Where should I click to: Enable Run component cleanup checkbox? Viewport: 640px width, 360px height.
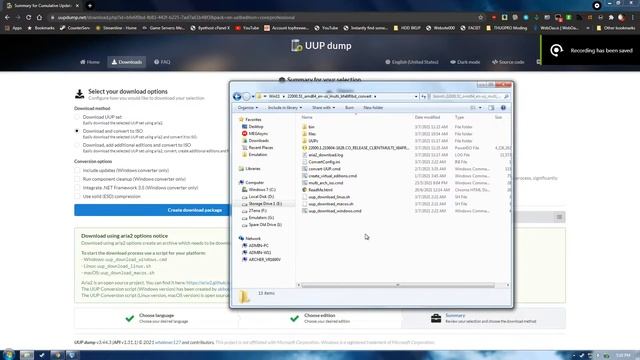point(77,179)
